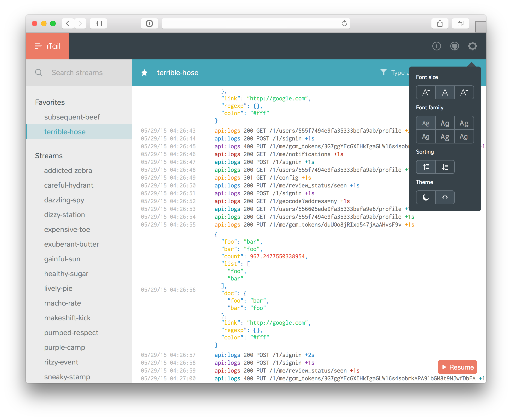
Task: Click the descending sort order icon
Action: pyautogui.click(x=445, y=166)
